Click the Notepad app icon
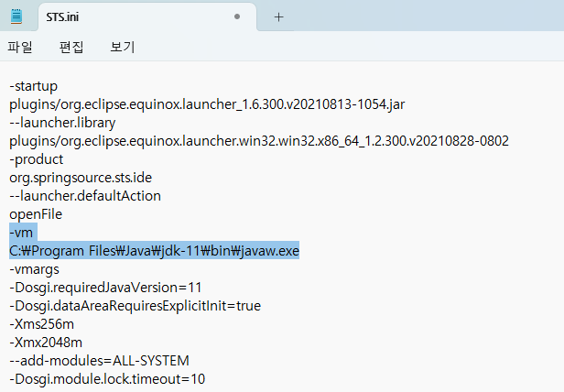This screenshot has width=564, height=392. (x=16, y=16)
